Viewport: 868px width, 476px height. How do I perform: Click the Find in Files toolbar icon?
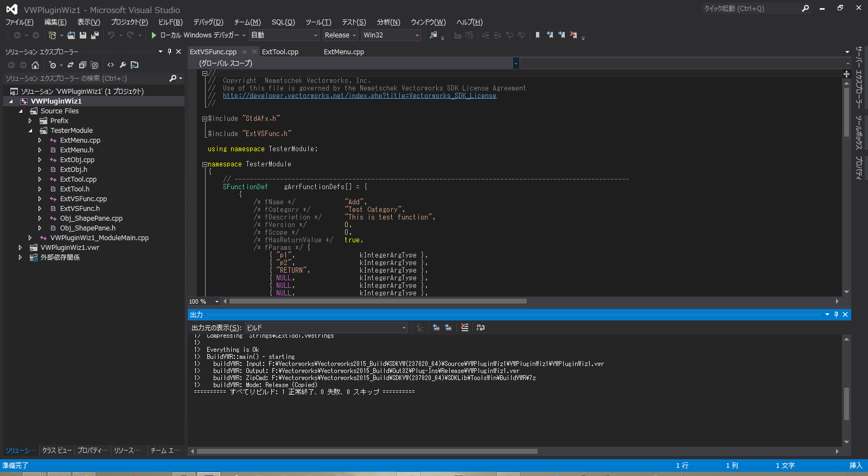click(433, 35)
